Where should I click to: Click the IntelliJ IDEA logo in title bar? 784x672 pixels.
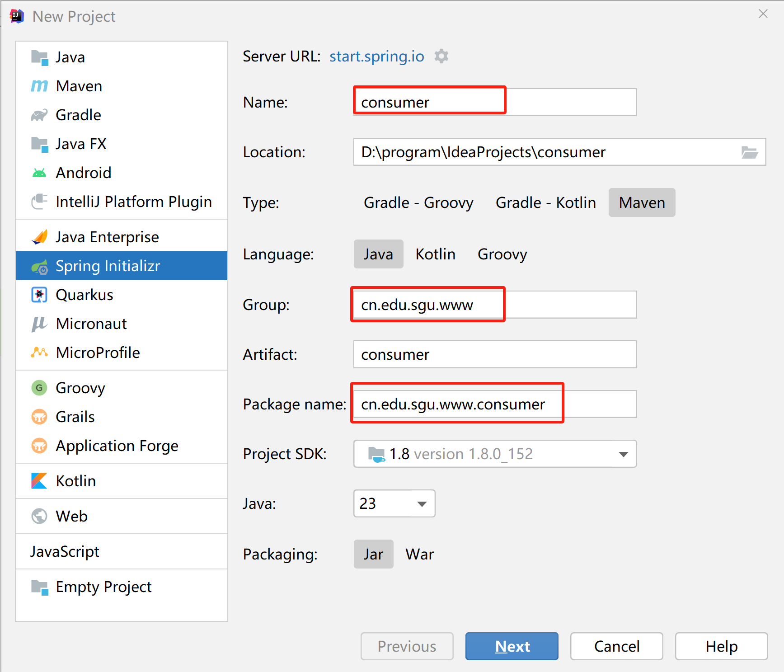click(x=17, y=16)
